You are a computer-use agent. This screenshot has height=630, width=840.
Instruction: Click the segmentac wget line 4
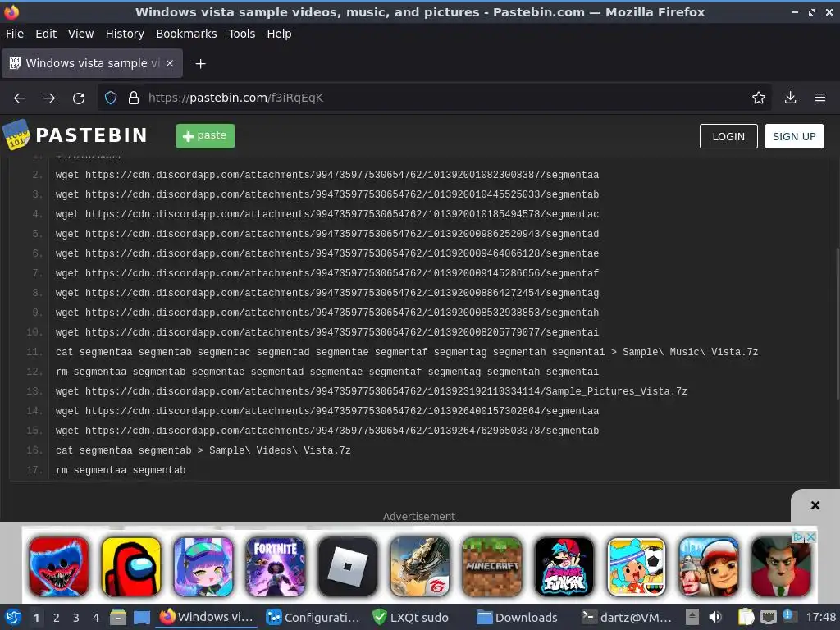tap(327, 214)
